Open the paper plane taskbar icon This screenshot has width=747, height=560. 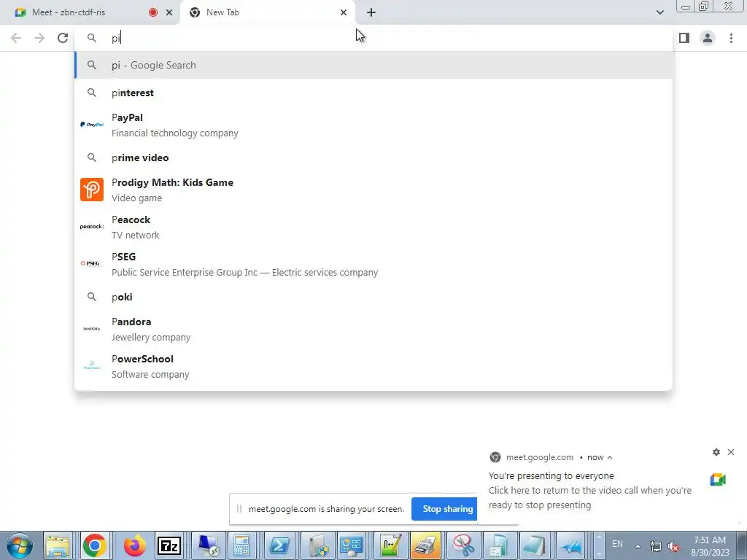(x=570, y=545)
